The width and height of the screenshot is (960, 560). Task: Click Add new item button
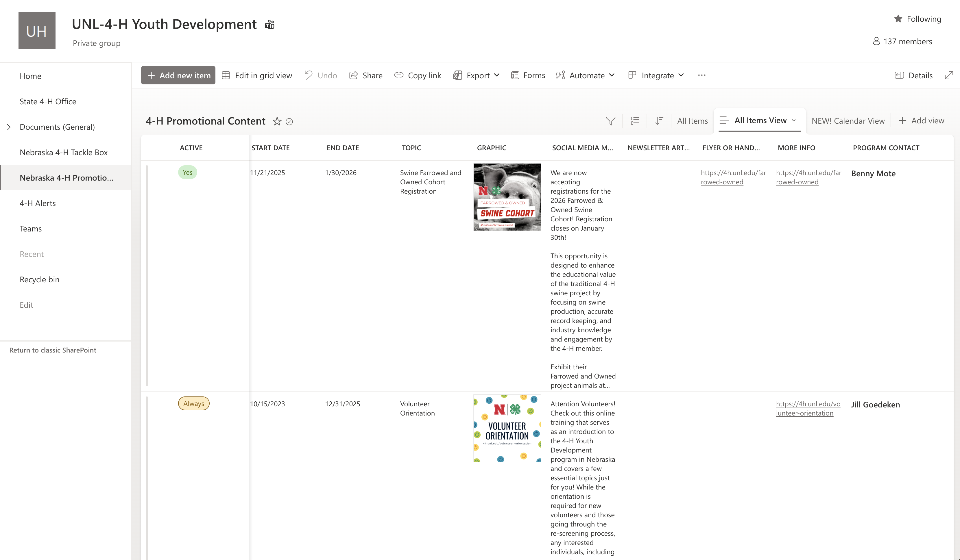pyautogui.click(x=178, y=75)
